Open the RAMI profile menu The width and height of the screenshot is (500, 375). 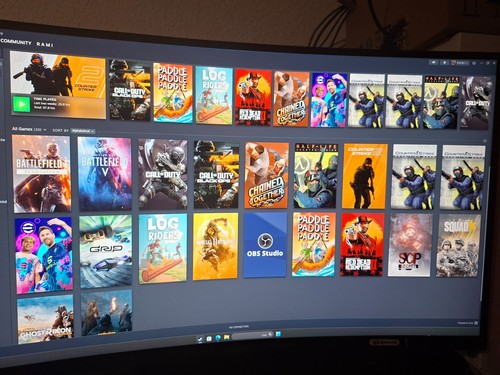(45, 44)
